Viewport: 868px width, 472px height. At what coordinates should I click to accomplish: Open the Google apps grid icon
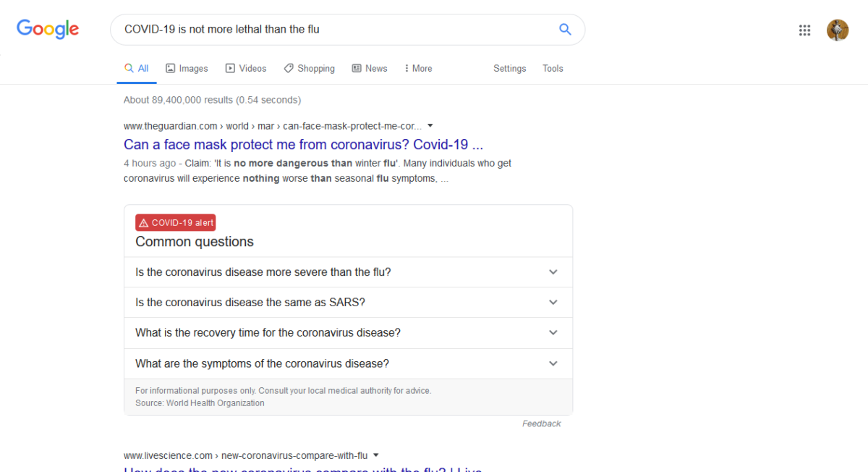(804, 30)
